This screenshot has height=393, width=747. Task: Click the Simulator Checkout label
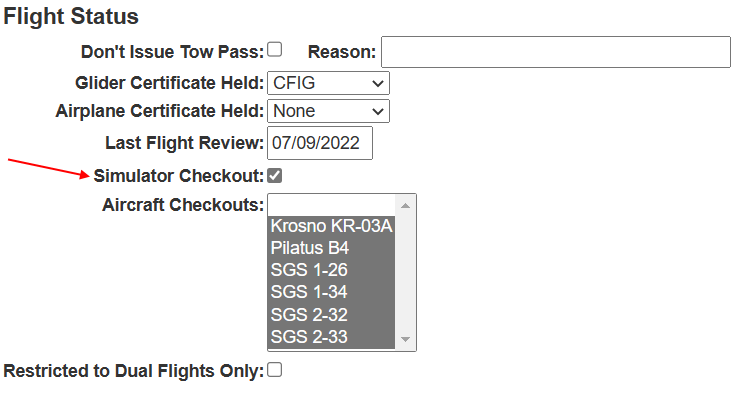coord(179,176)
